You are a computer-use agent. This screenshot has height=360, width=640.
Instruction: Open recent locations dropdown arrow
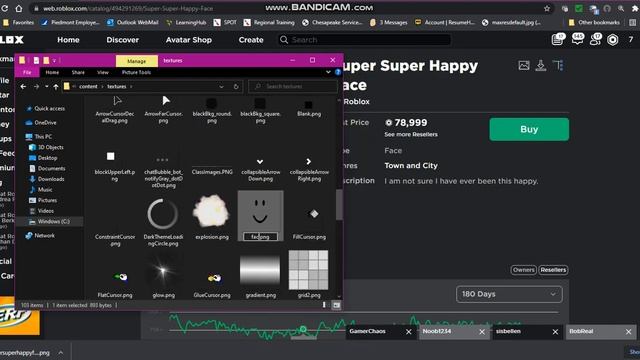(x=47, y=87)
